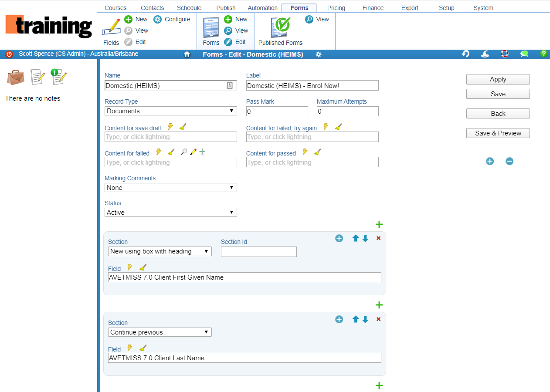Open the briefcase icon in notes panel
Viewport: 550px width, 392px height.
tap(16, 77)
